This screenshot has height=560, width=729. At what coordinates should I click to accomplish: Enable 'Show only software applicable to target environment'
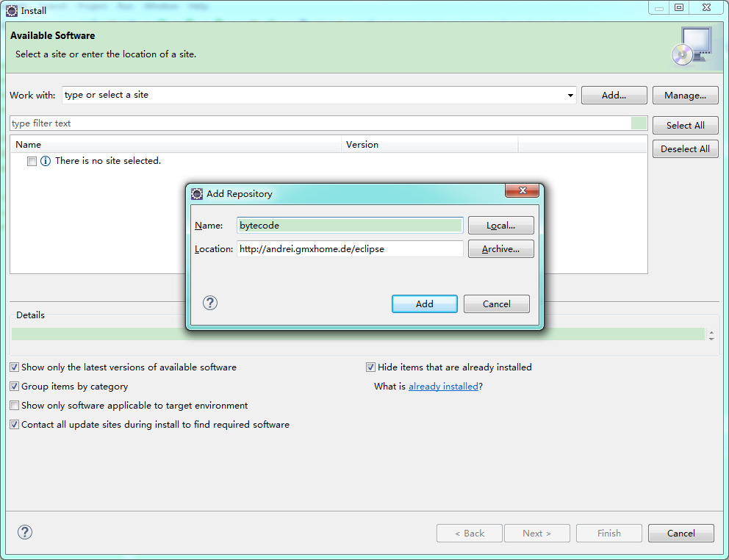tap(15, 405)
